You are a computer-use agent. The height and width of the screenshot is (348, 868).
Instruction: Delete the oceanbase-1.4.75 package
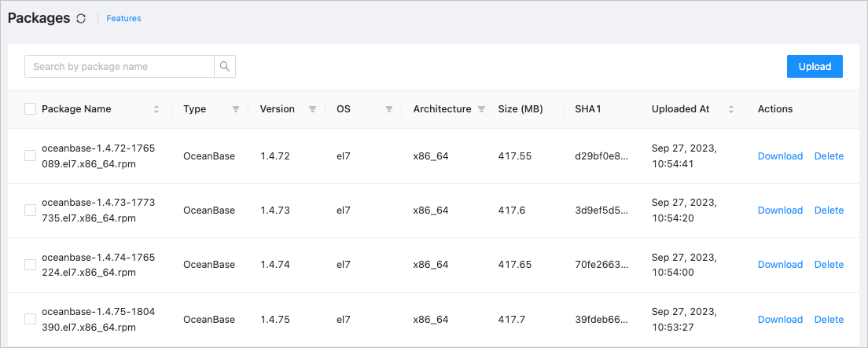829,320
